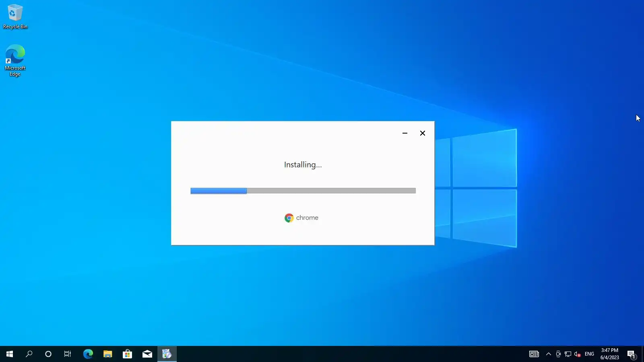Click the Chrome logo in the installer
This screenshot has height=362, width=644.
coord(289,218)
